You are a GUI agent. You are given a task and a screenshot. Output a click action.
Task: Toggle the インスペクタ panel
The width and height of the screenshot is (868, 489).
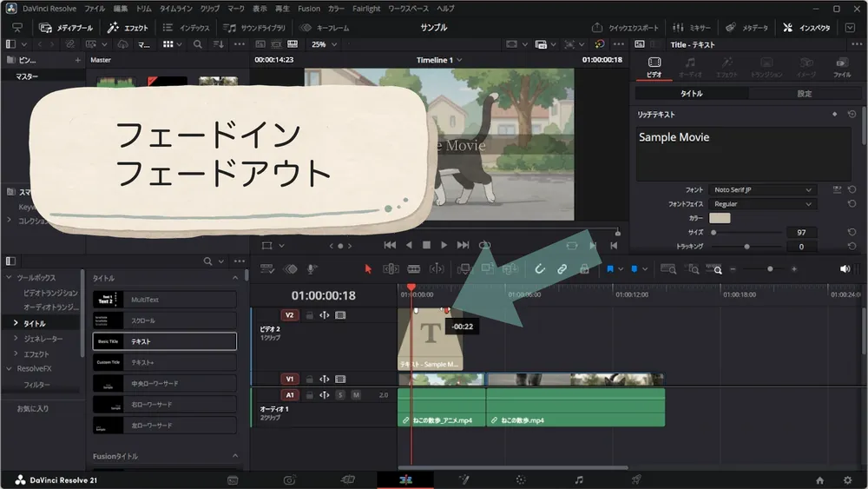click(x=806, y=28)
